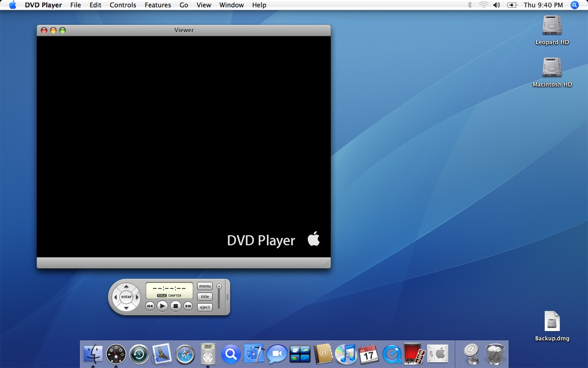The height and width of the screenshot is (368, 588).
Task: Click the @ spring stack in the Dock
Action: tap(471, 354)
